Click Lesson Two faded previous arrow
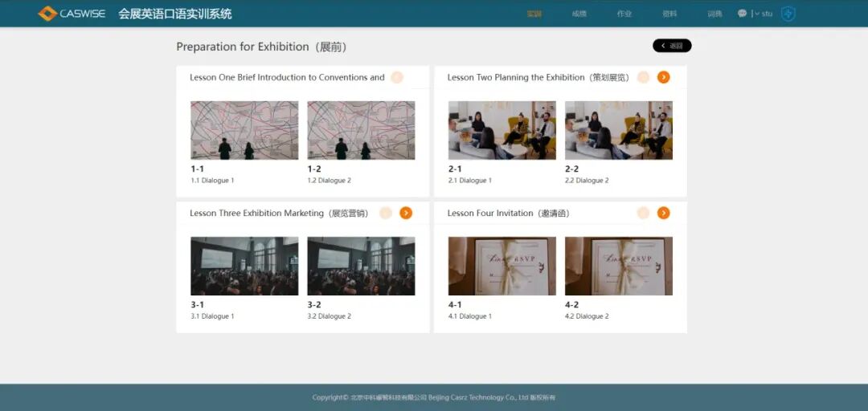The image size is (868, 411). point(643,77)
